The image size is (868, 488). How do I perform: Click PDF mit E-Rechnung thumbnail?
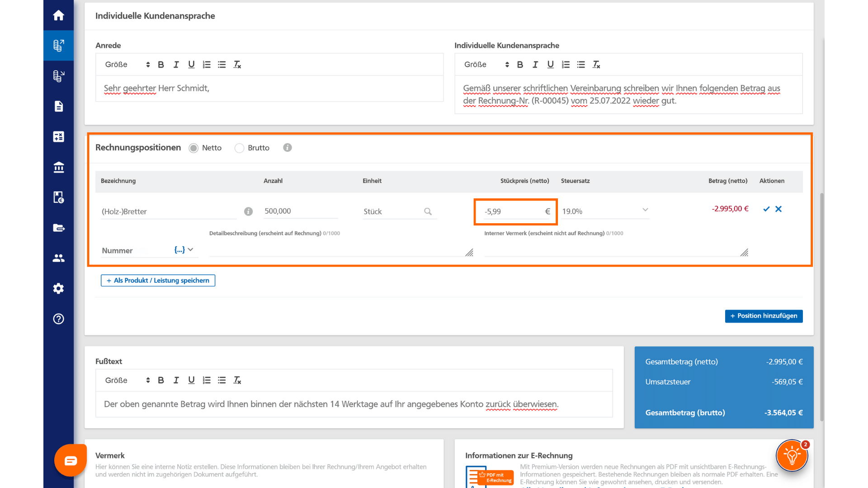coord(490,477)
